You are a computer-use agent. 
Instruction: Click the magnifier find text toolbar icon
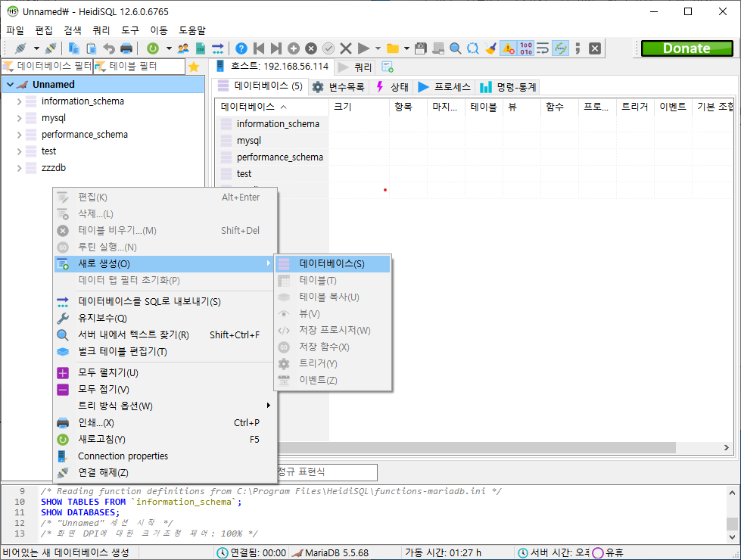click(x=455, y=48)
